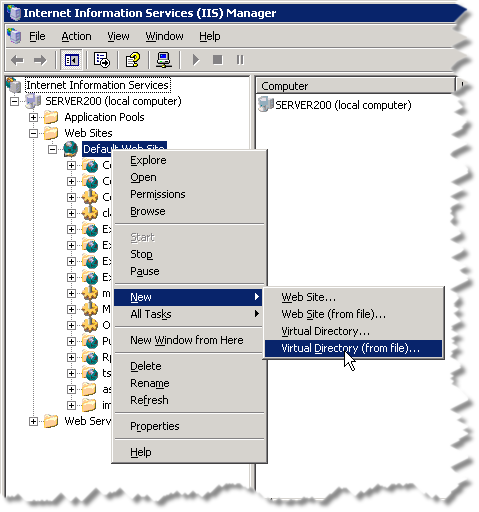Click globe icon of the 'Rp' tree node
The width and height of the screenshot is (479, 512).
90,357
